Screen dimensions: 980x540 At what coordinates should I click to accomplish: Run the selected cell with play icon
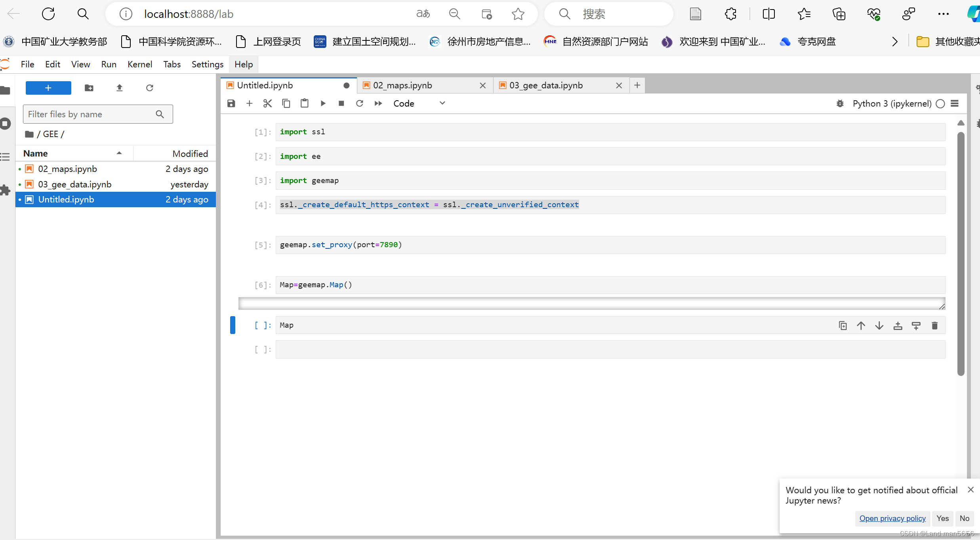323,103
